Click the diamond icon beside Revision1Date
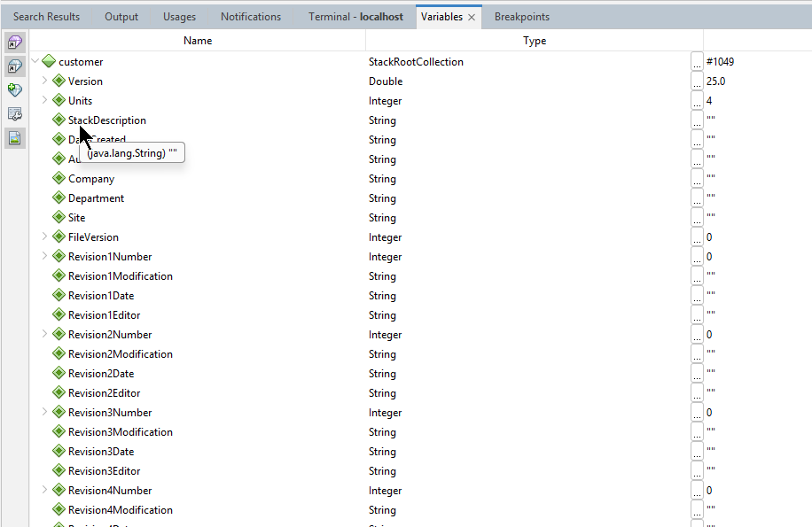 coord(59,296)
